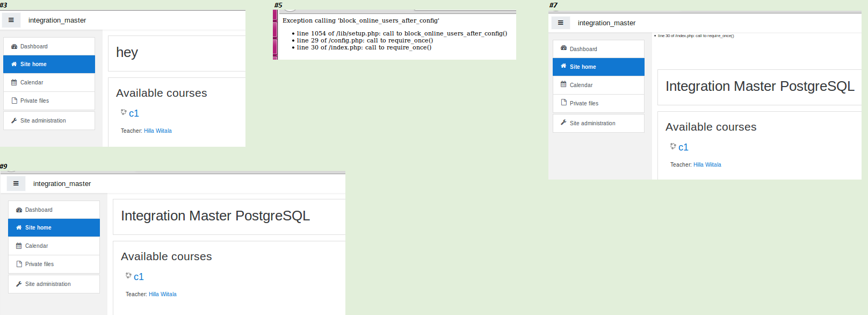Open teacher Hilla Wiitala profile in screenshot #3

pyautogui.click(x=158, y=131)
